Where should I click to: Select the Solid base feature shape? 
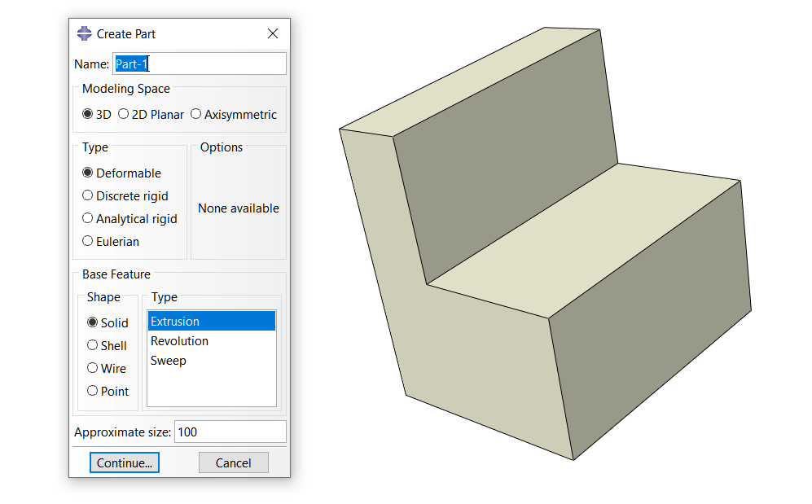pyautogui.click(x=93, y=322)
